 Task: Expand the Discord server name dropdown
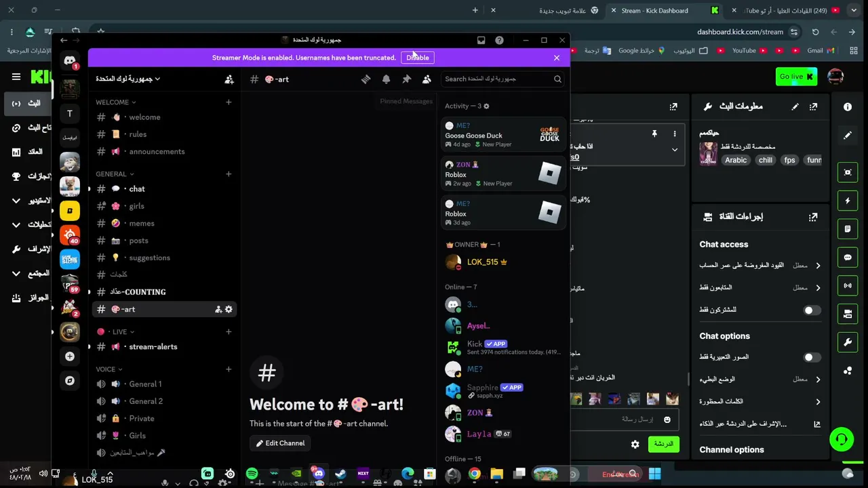[x=127, y=79]
